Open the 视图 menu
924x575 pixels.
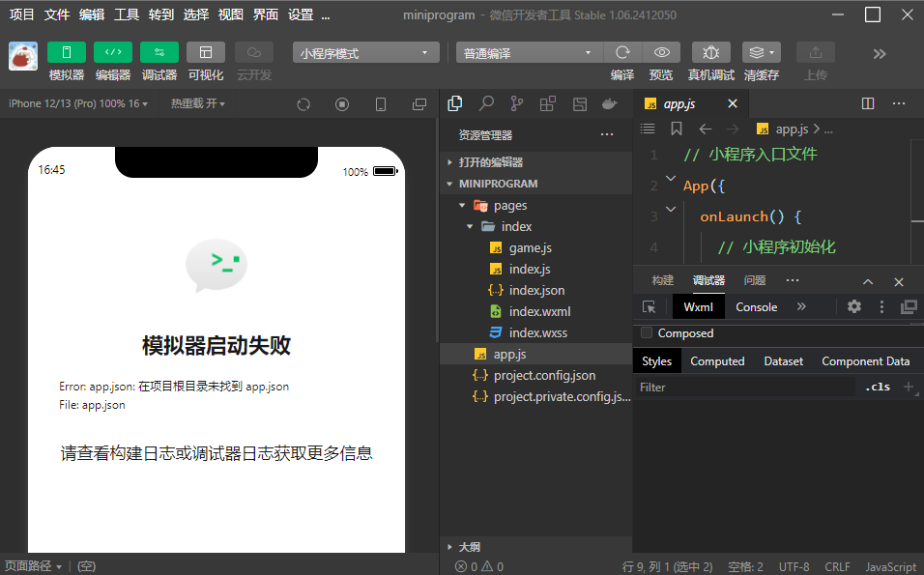(x=230, y=14)
